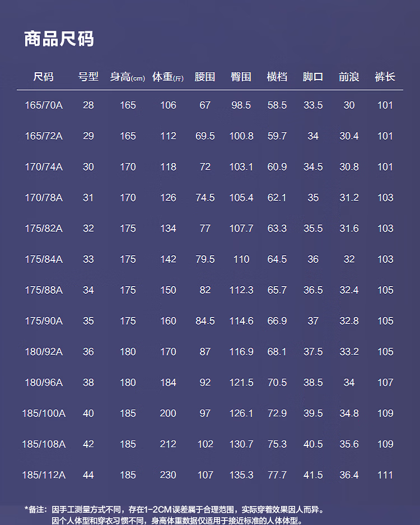The image size is (420, 525).
Task: Click the 商品尺码 title heading
Action: click(x=59, y=39)
